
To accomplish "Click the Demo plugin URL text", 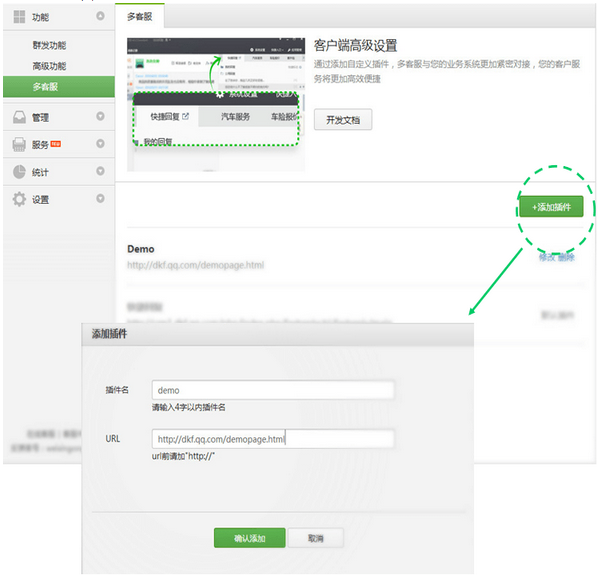I will 196,265.
